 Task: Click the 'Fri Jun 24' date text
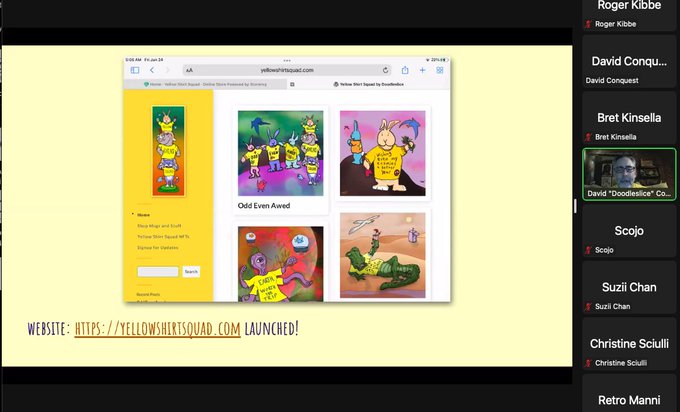tap(154, 60)
